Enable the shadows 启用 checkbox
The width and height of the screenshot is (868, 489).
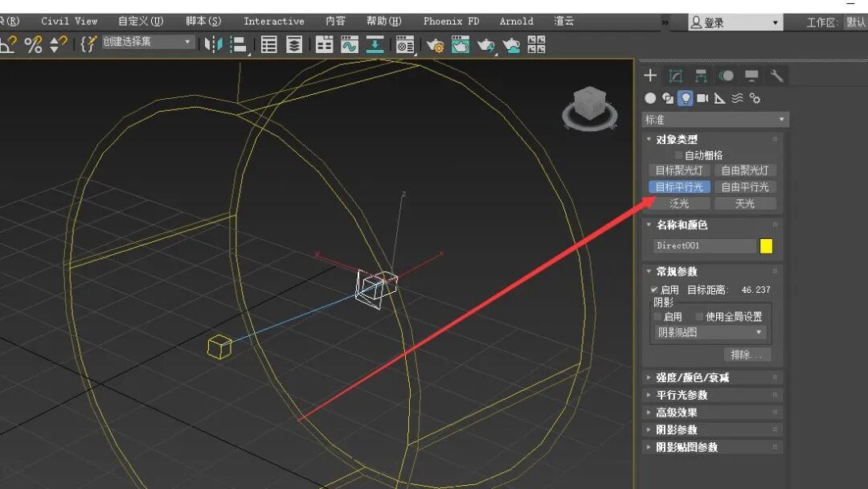[657, 317]
